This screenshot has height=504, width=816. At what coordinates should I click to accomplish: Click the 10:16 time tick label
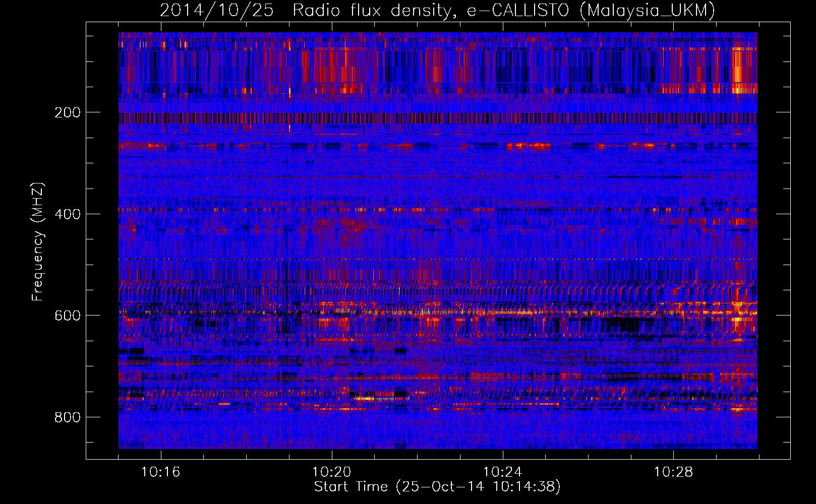(161, 472)
